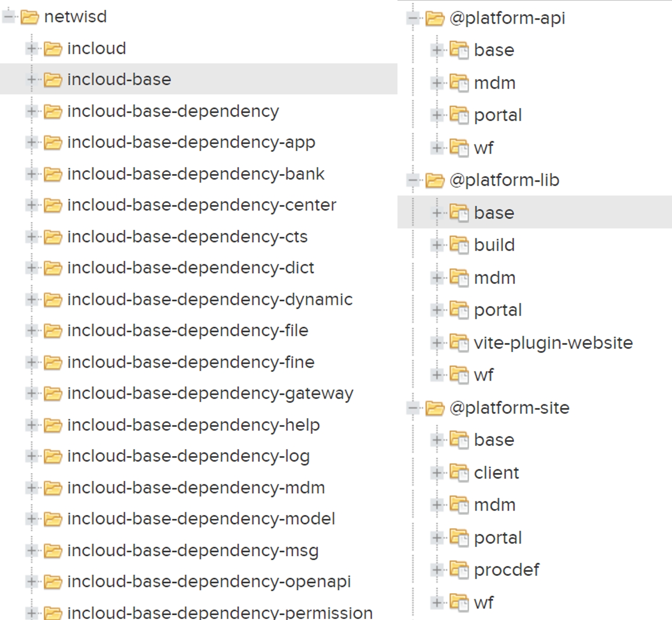Click the netwisd root folder icon
The width and height of the screenshot is (672, 620).
[x=30, y=18]
